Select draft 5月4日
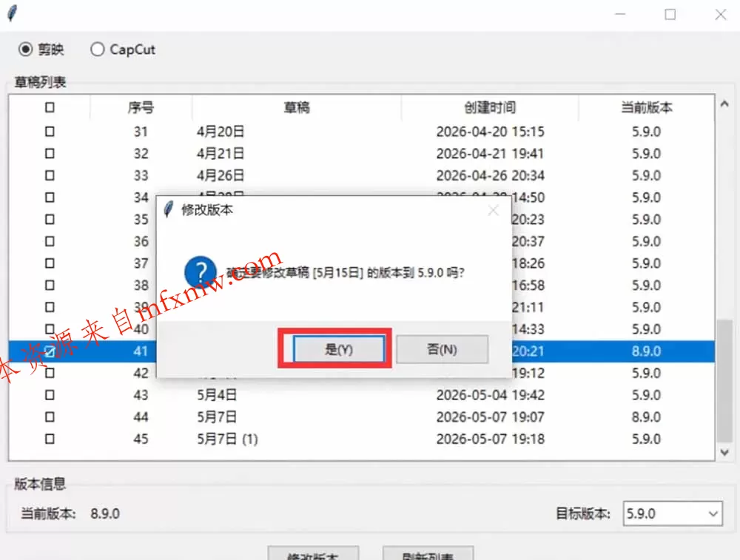The height and width of the screenshot is (560, 740). point(217,394)
